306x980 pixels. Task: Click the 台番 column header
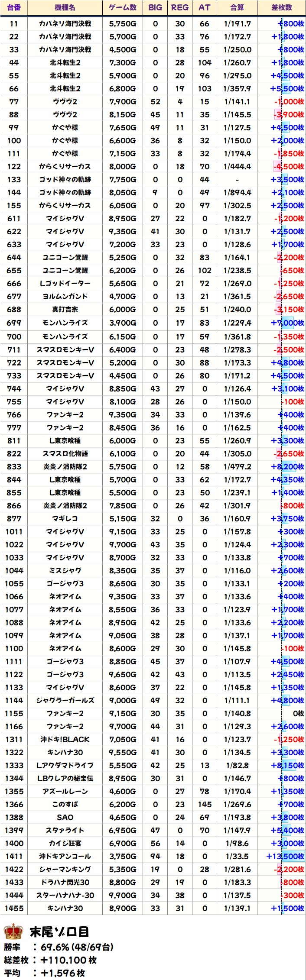pyautogui.click(x=14, y=7)
